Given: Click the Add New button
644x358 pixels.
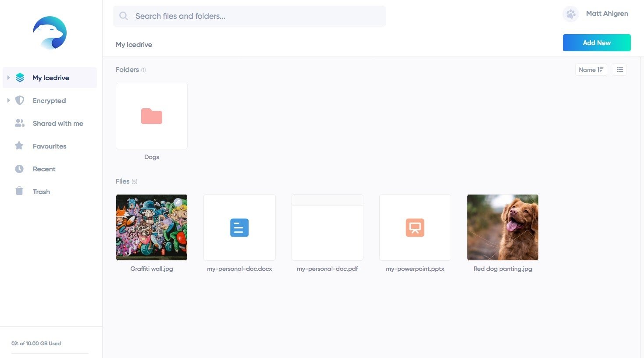Looking at the screenshot, I should click(596, 43).
